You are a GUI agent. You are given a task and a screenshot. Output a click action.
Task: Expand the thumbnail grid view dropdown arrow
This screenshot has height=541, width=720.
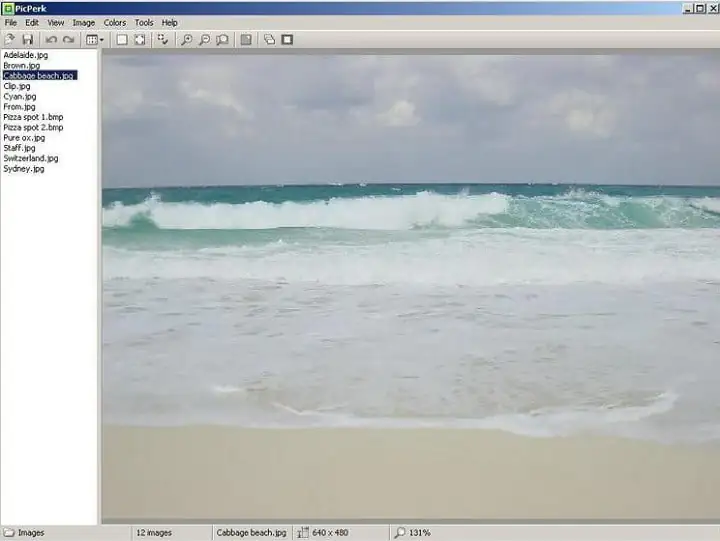point(102,40)
